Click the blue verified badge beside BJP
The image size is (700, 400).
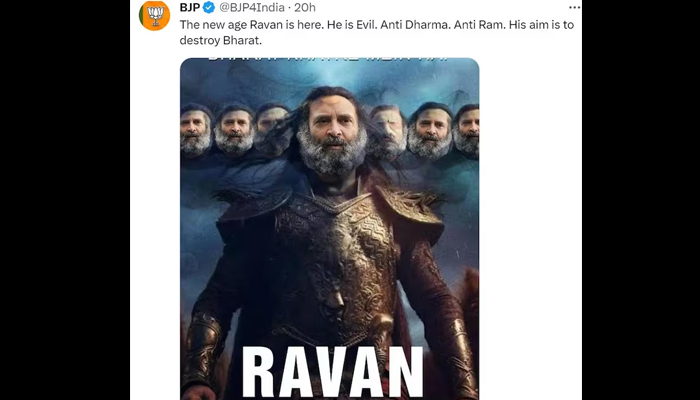point(209,8)
